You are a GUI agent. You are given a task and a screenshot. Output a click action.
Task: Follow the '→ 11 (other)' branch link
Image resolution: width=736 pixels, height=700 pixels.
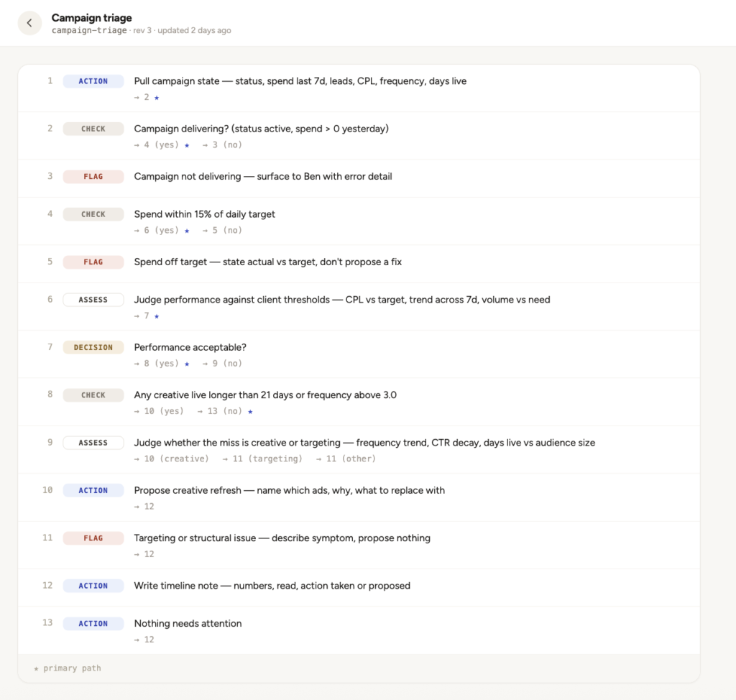(x=346, y=459)
